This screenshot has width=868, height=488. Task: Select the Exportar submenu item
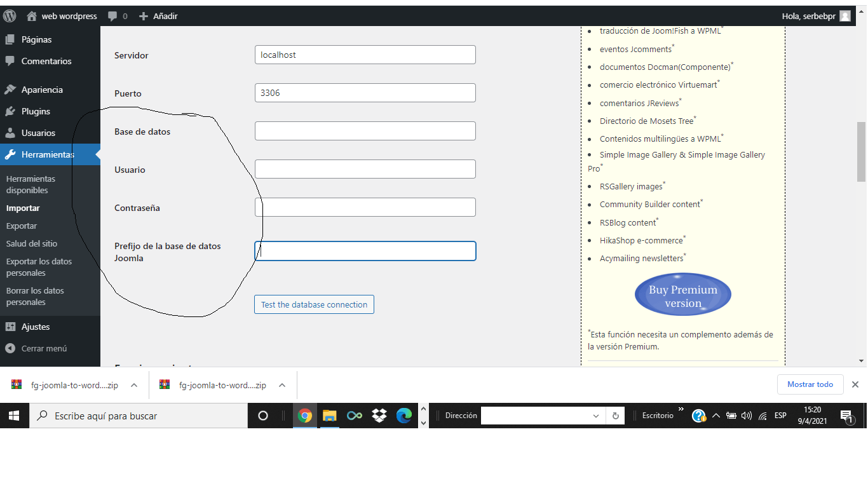(22, 226)
